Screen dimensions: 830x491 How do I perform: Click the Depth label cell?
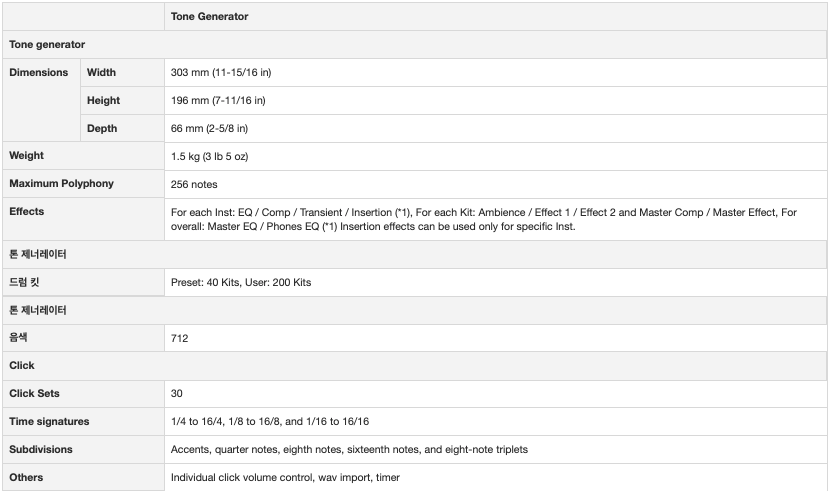[102, 129]
